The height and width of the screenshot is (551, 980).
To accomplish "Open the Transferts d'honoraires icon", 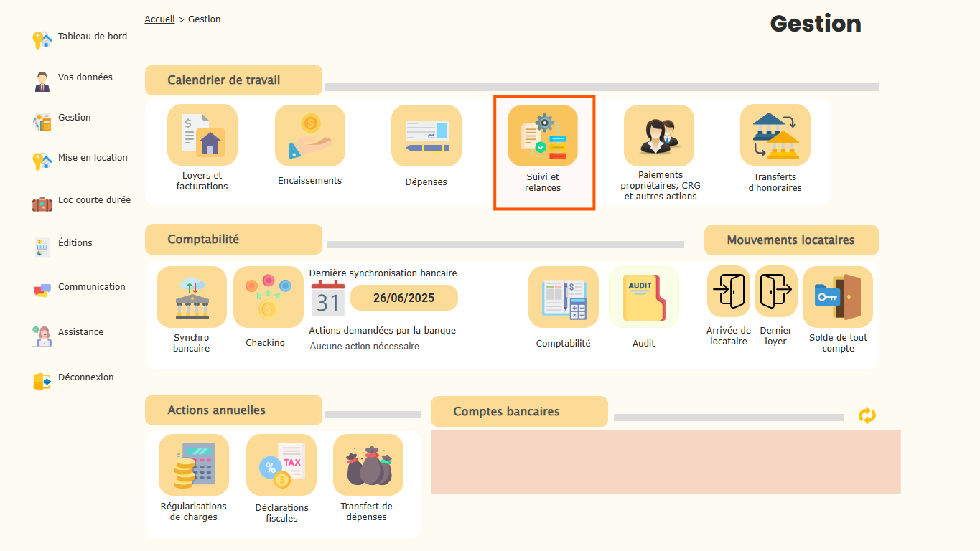I will point(775,136).
